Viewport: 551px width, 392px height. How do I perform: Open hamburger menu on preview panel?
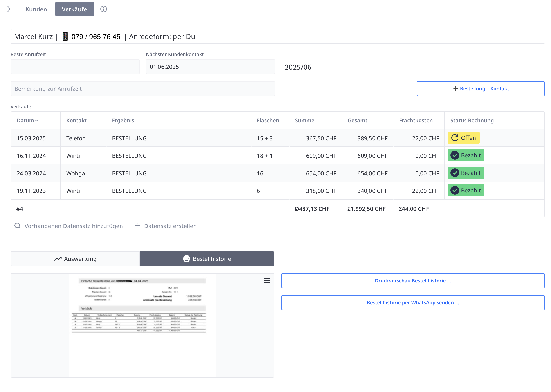[x=267, y=280]
